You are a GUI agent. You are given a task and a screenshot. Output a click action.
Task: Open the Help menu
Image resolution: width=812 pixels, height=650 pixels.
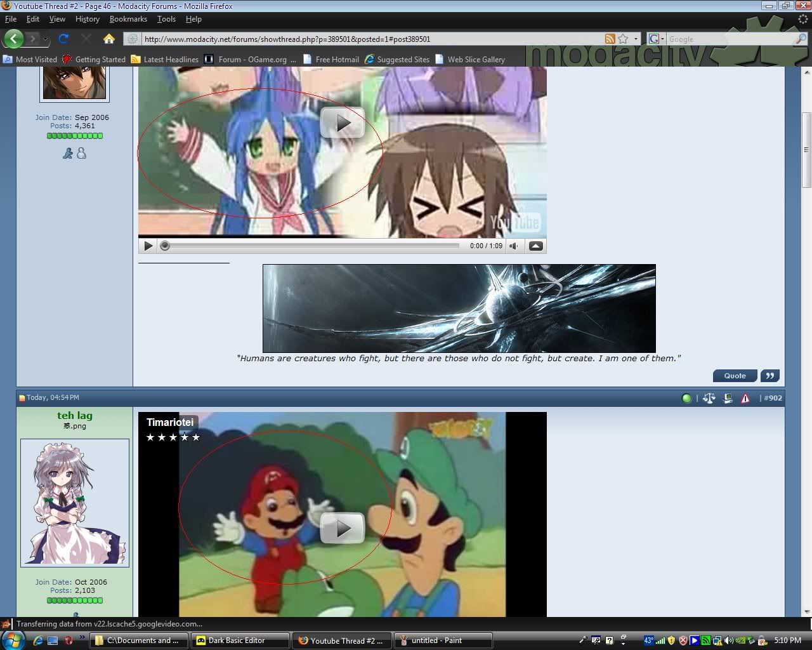(x=193, y=19)
